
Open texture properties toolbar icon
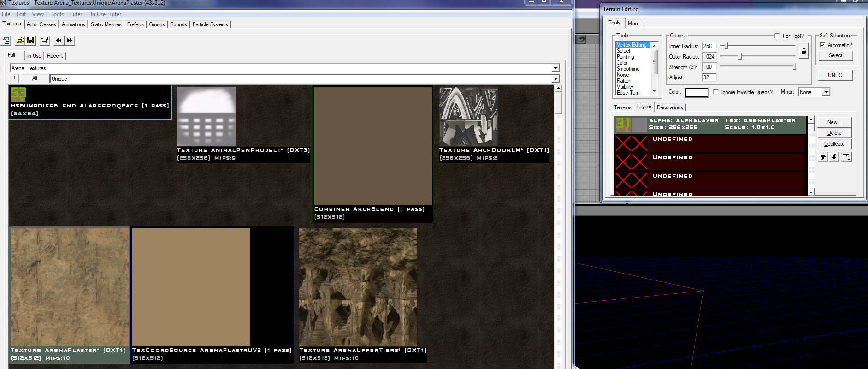click(x=45, y=41)
